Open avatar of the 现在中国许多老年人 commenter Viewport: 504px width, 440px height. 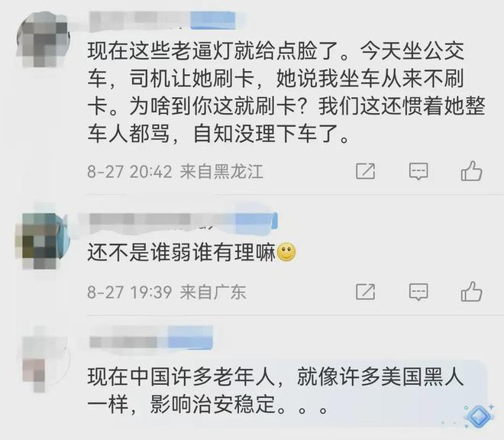tap(45, 364)
